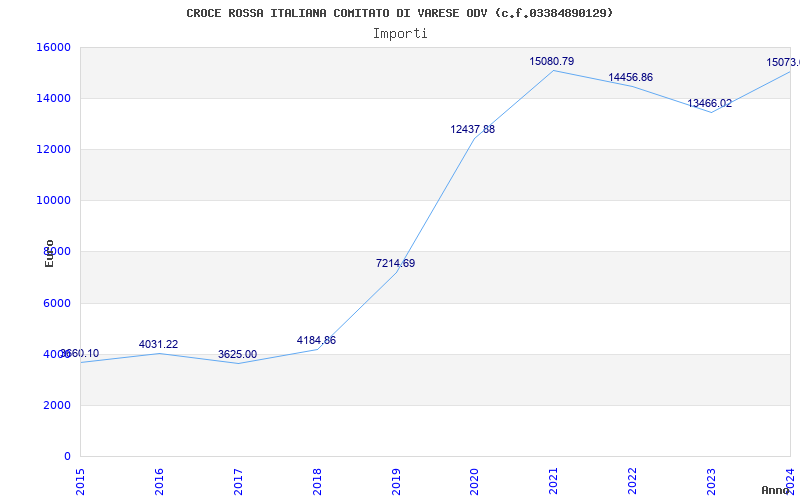The width and height of the screenshot is (800, 500).
Task: Select the 14456.86 data label
Action: (x=631, y=78)
